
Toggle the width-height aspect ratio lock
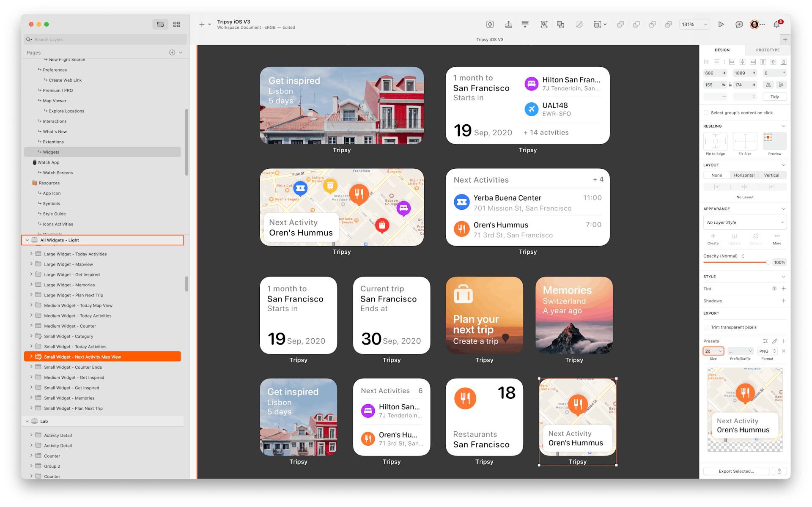[x=730, y=85]
